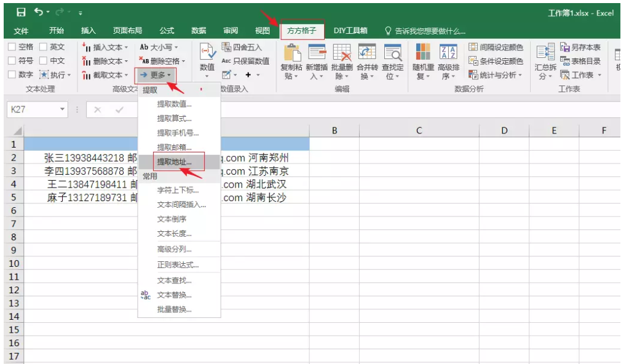Open the 插入文本 dropdown
The height and width of the screenshot is (364, 621).
[105, 47]
